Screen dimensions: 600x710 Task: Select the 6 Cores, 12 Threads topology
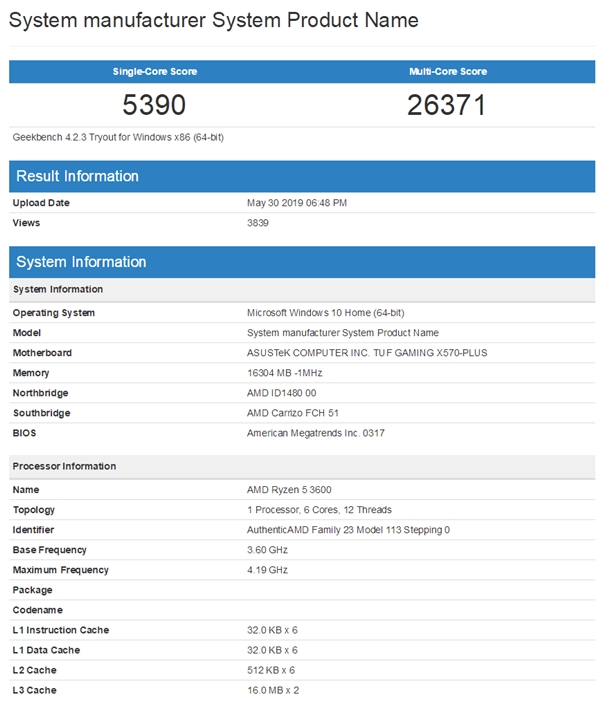[x=319, y=510]
